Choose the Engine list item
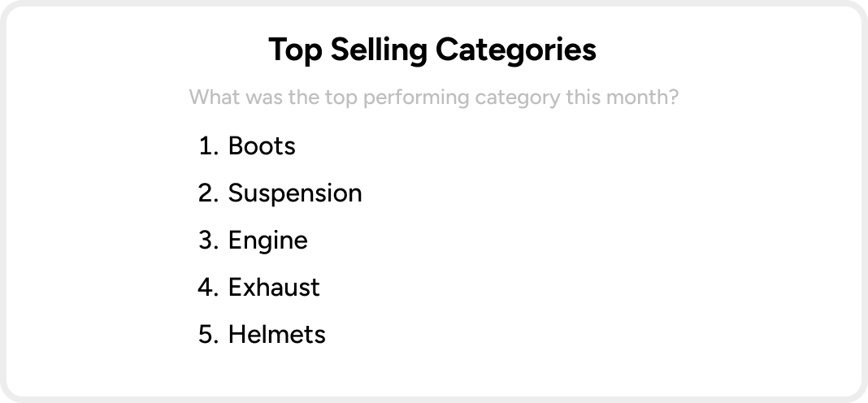The width and height of the screenshot is (868, 403). tap(268, 240)
